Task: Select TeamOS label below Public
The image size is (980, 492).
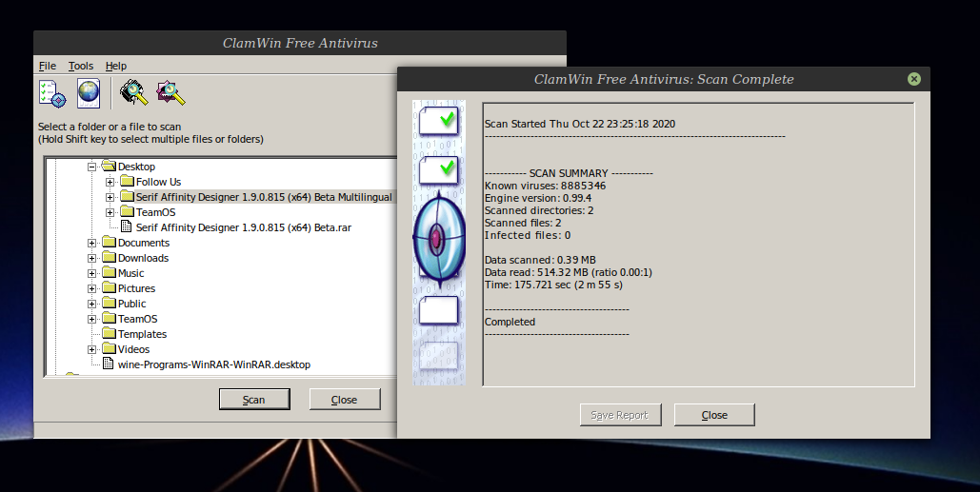Action: click(x=137, y=319)
